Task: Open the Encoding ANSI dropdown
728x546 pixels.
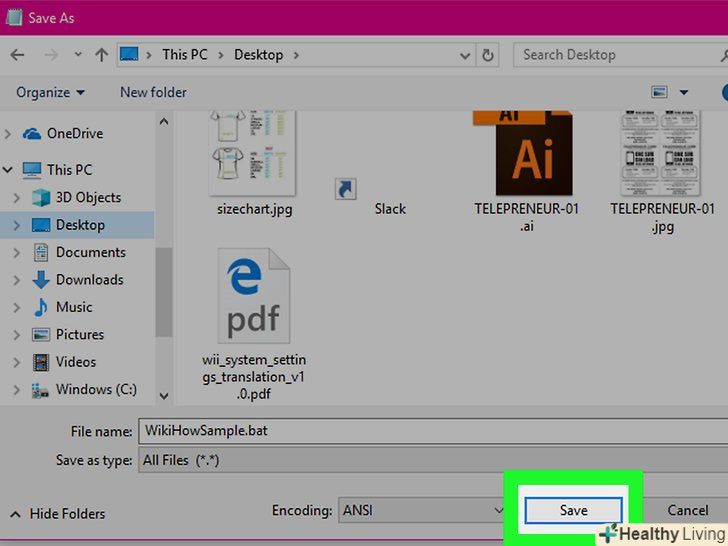Action: [422, 510]
